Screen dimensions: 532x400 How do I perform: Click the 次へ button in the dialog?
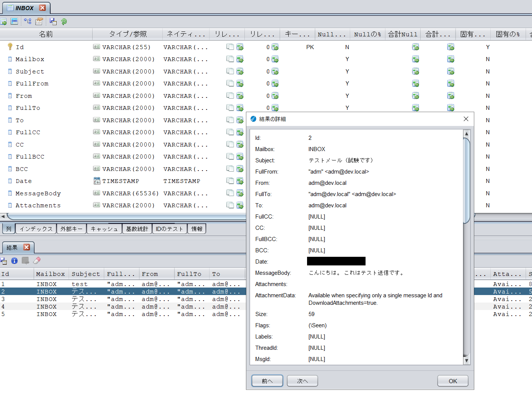click(x=302, y=381)
